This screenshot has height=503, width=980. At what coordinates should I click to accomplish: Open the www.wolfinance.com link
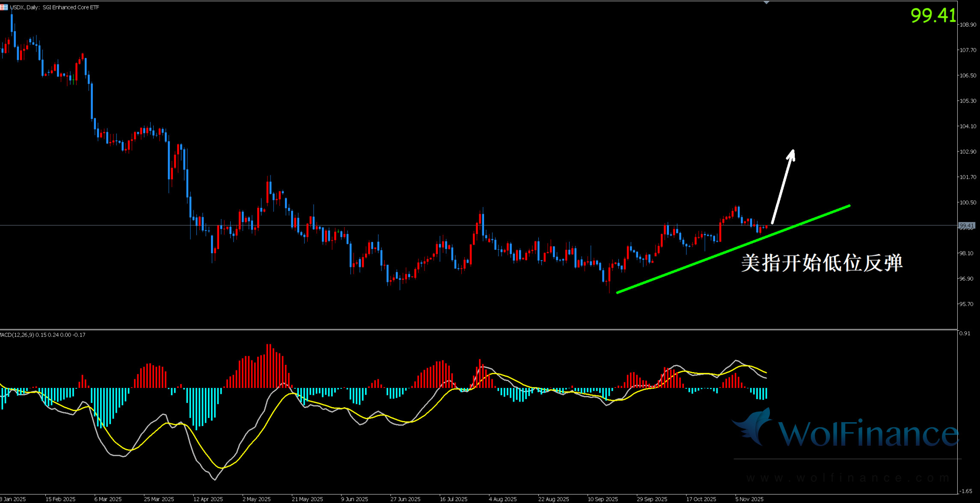tap(847, 477)
